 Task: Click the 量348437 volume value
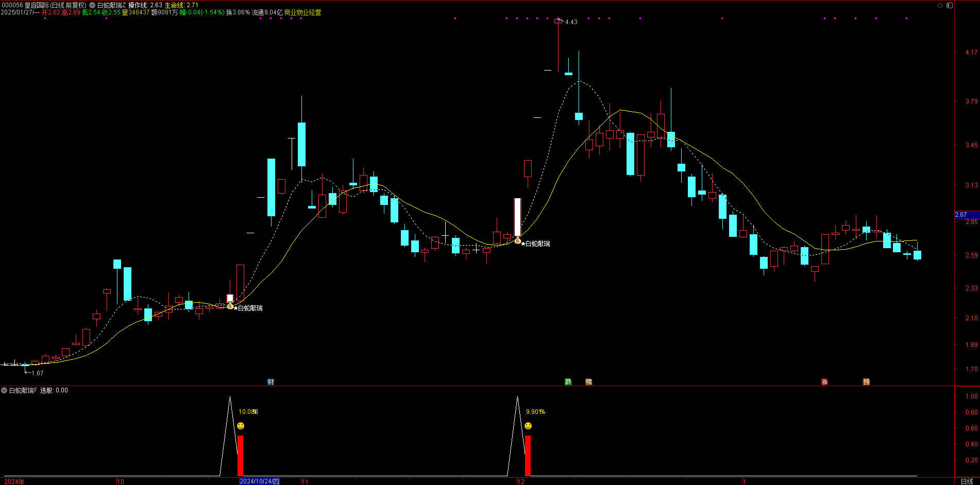pyautogui.click(x=136, y=12)
